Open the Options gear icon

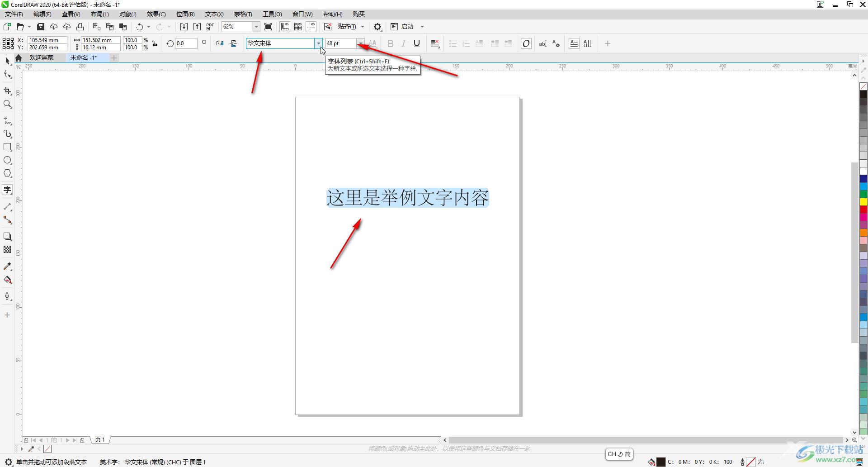coord(377,27)
